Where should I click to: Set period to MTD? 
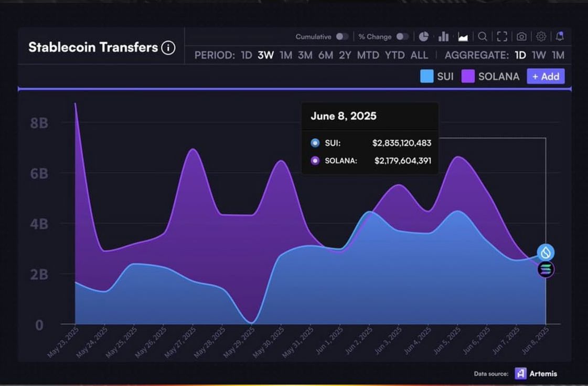(x=368, y=55)
